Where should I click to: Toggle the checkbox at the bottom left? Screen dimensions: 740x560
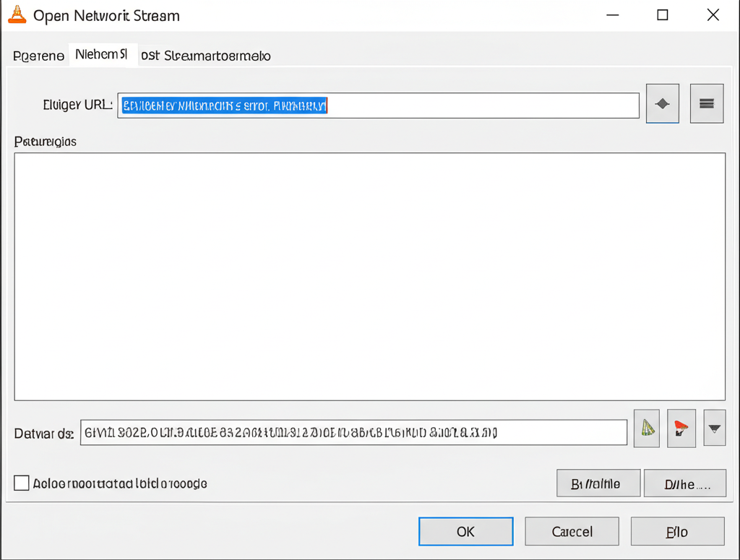pos(22,483)
